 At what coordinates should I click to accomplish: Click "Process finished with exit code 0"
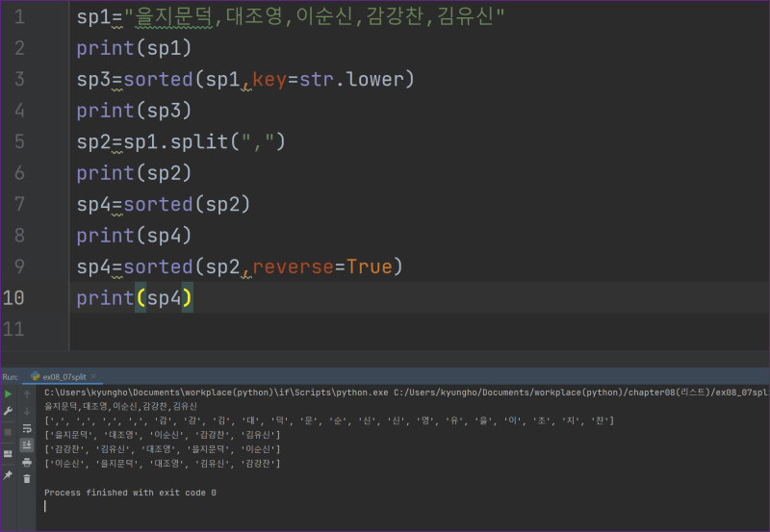point(130,493)
